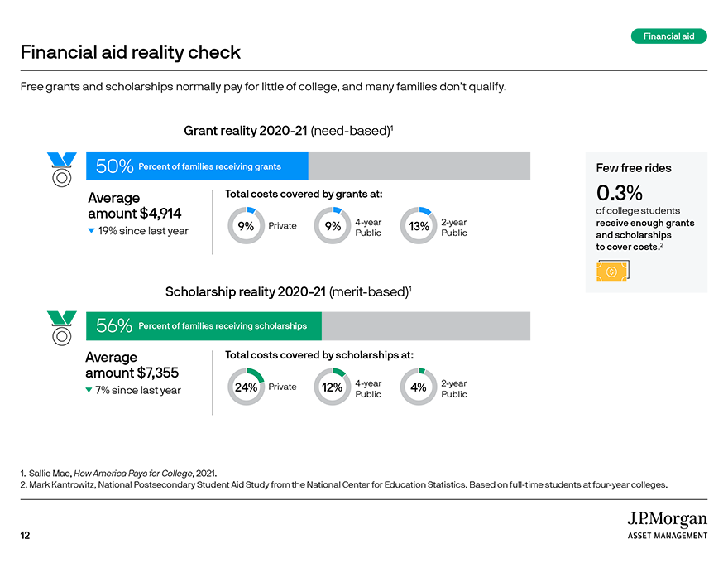
Task: Select the 24% Private scholarships donut chart
Action: click(246, 387)
